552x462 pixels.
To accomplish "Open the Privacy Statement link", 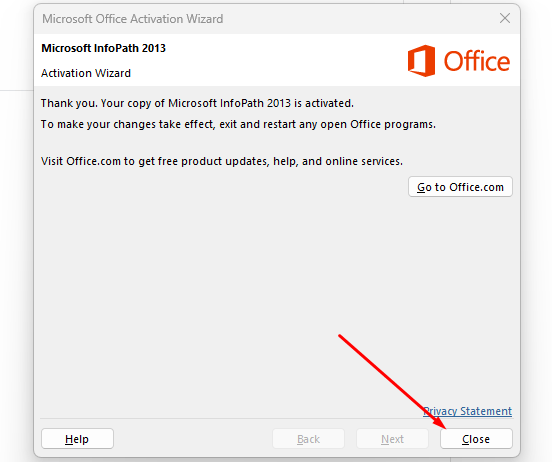I will click(468, 411).
